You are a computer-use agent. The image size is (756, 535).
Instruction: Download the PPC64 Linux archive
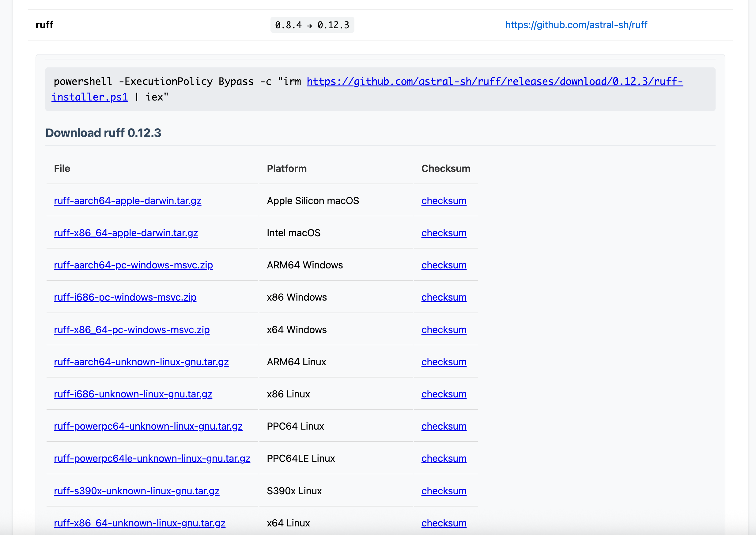pos(148,426)
